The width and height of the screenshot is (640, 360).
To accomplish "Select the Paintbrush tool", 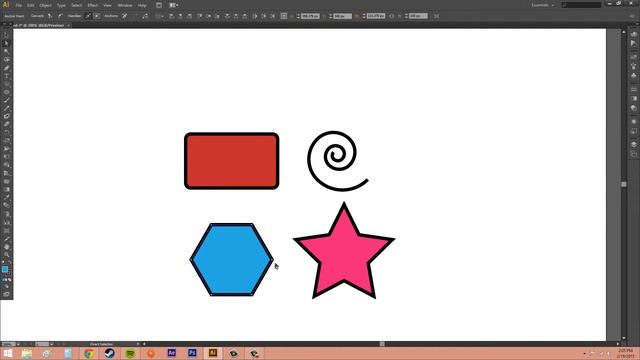I will [6, 100].
